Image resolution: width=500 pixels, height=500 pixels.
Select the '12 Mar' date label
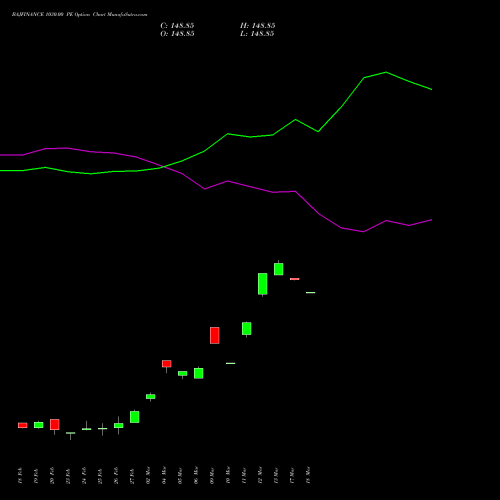(260, 475)
